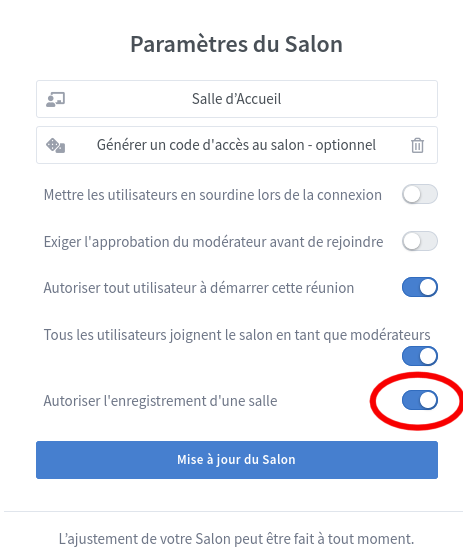Click the label Tous les utilisateurs joignent le salon
The width and height of the screenshot is (463, 554).
[237, 335]
